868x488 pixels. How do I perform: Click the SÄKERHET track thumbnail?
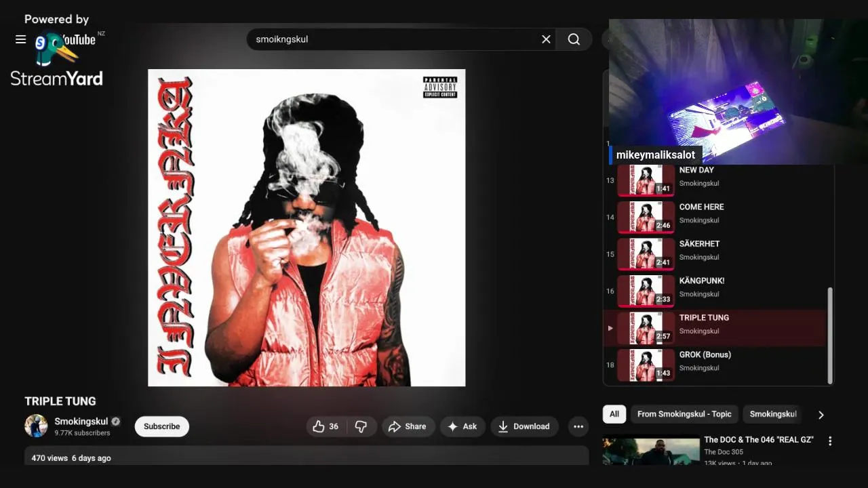pyautogui.click(x=646, y=254)
